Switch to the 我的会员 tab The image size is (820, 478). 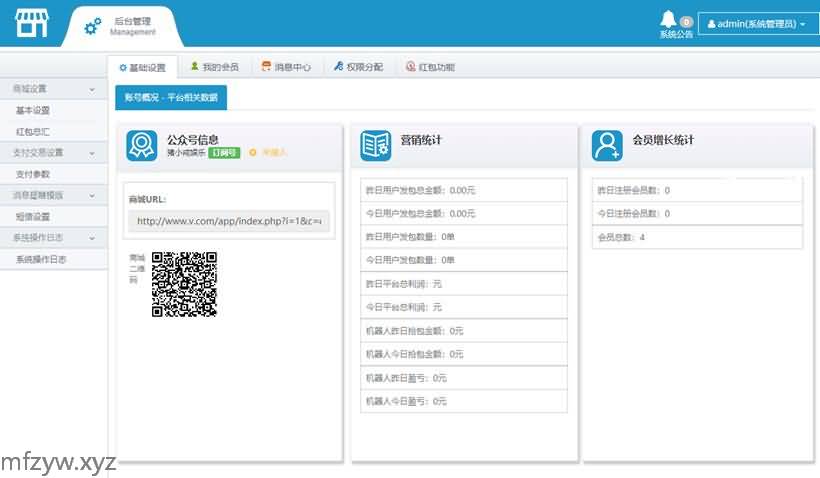214,67
